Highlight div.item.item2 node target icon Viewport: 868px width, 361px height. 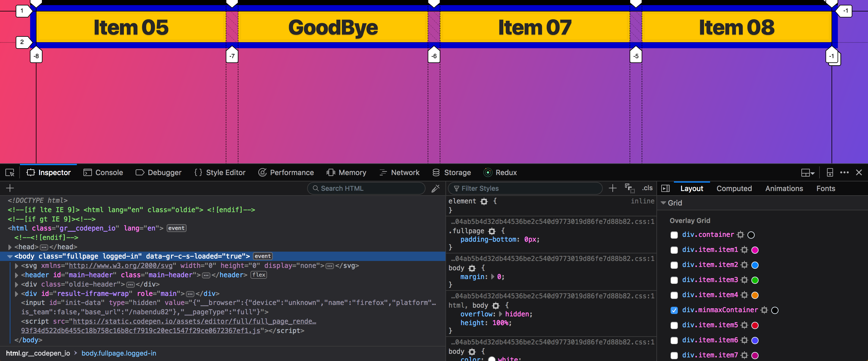point(744,265)
